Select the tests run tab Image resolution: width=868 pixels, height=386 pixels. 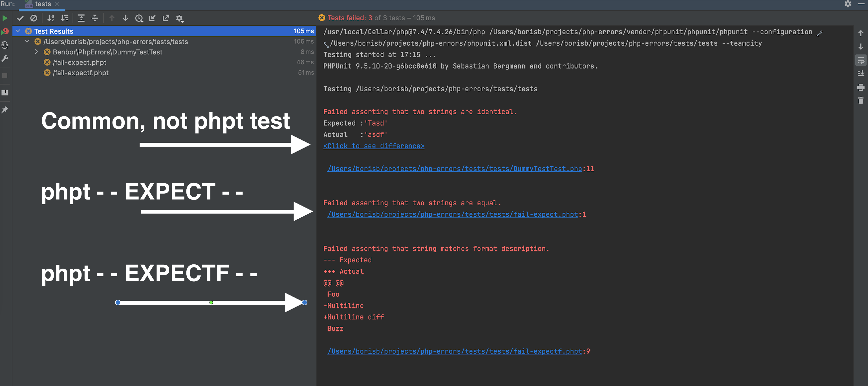pos(43,4)
